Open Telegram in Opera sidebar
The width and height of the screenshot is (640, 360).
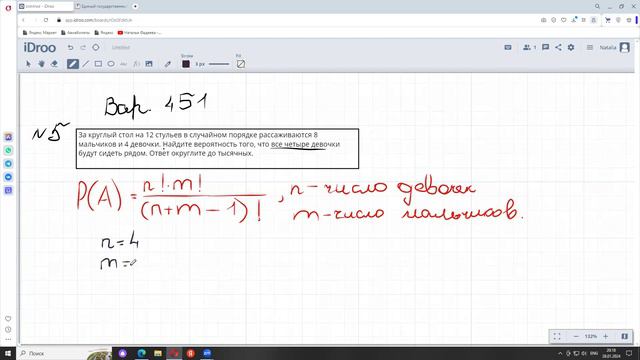8,164
